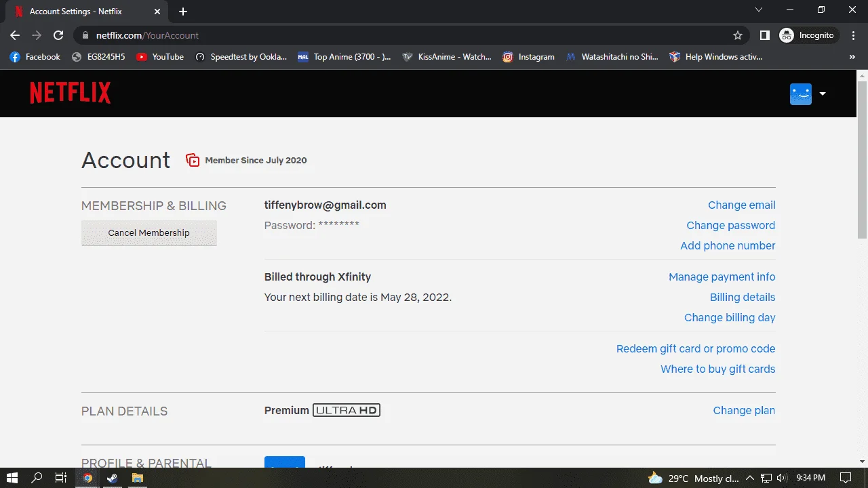Open the Windows Start menu
Screen dimensions: 868x488
tap(12, 478)
